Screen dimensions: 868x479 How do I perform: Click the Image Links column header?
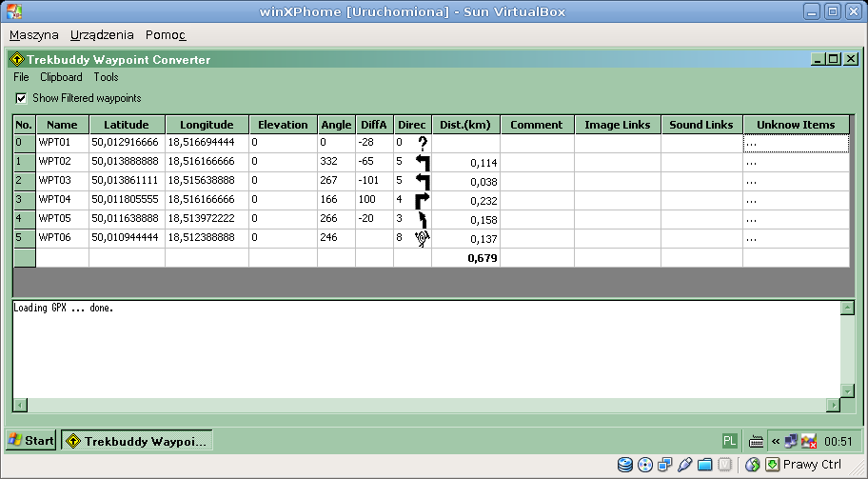(618, 125)
